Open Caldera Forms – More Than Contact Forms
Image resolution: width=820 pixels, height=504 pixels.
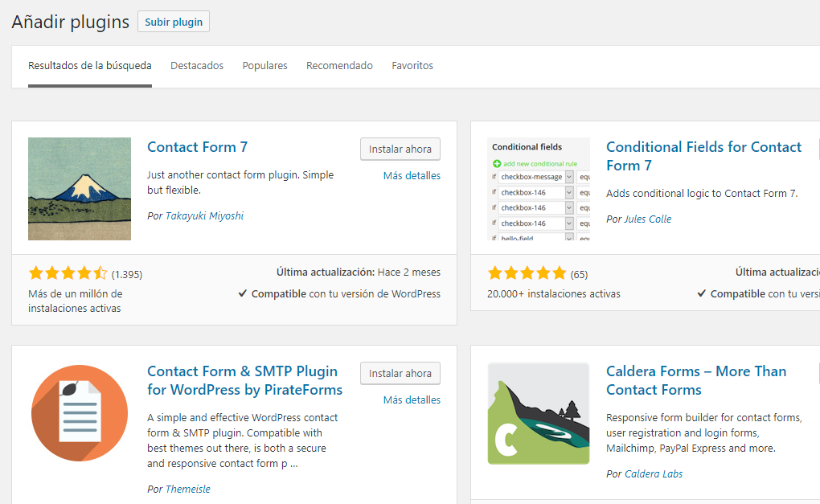tap(696, 381)
